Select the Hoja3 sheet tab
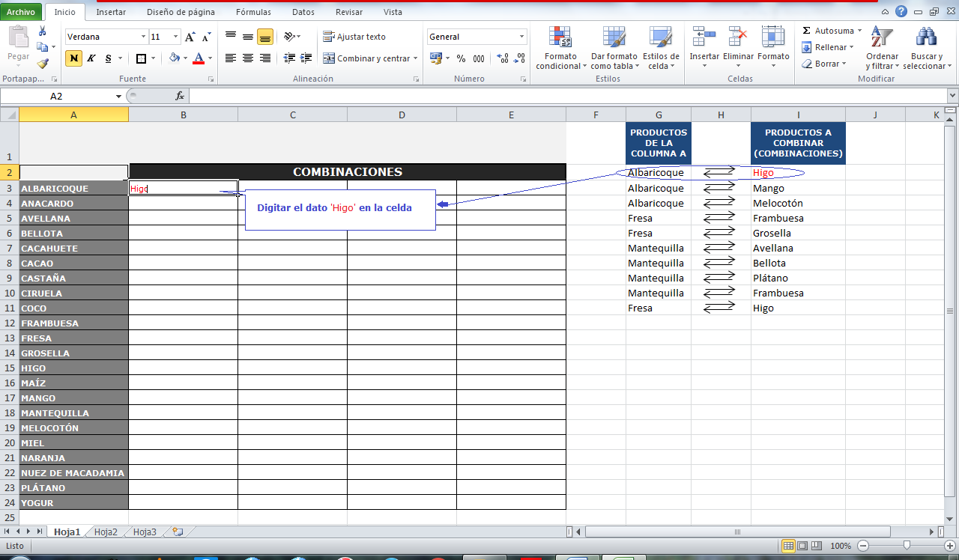This screenshot has width=959, height=560. pos(145,532)
